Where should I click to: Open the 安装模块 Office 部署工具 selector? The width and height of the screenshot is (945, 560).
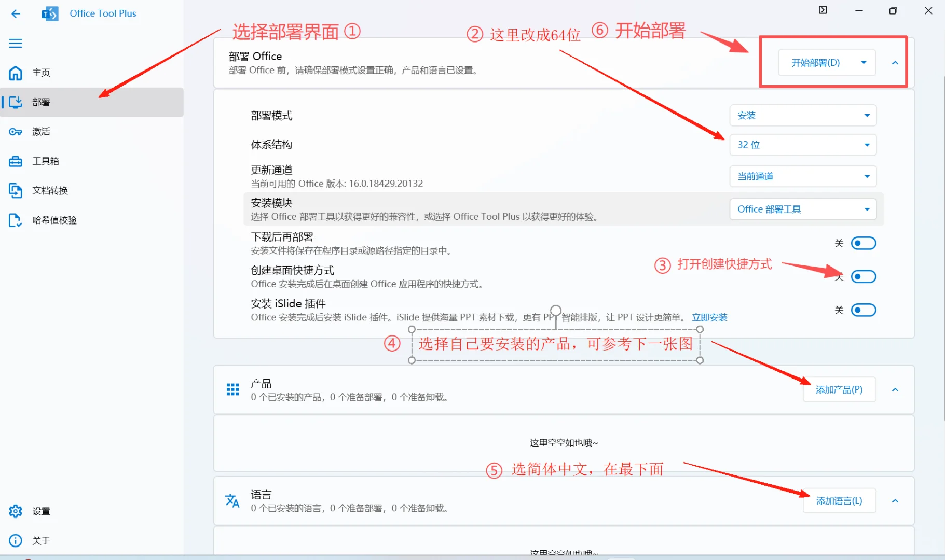[x=802, y=209]
